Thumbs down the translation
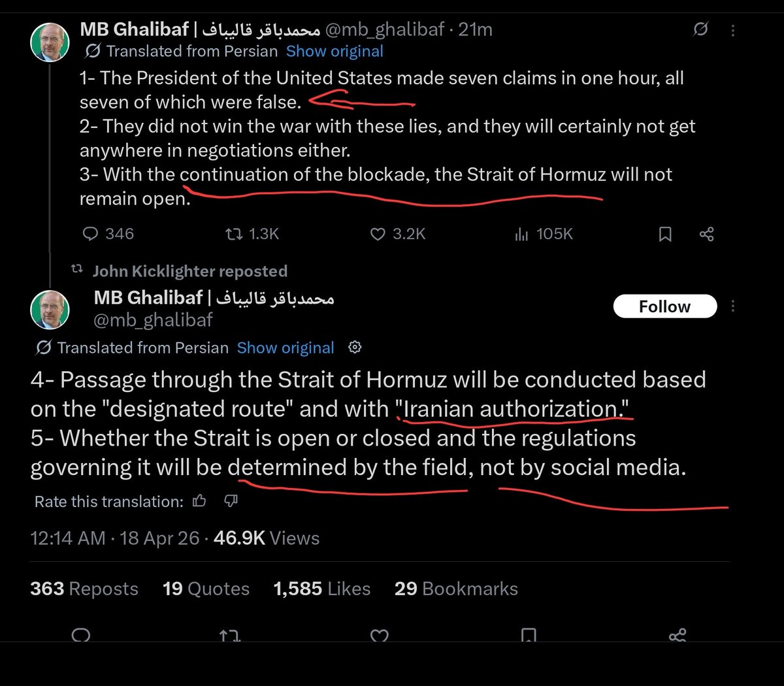Viewport: 784px width, 686px height. [x=231, y=501]
